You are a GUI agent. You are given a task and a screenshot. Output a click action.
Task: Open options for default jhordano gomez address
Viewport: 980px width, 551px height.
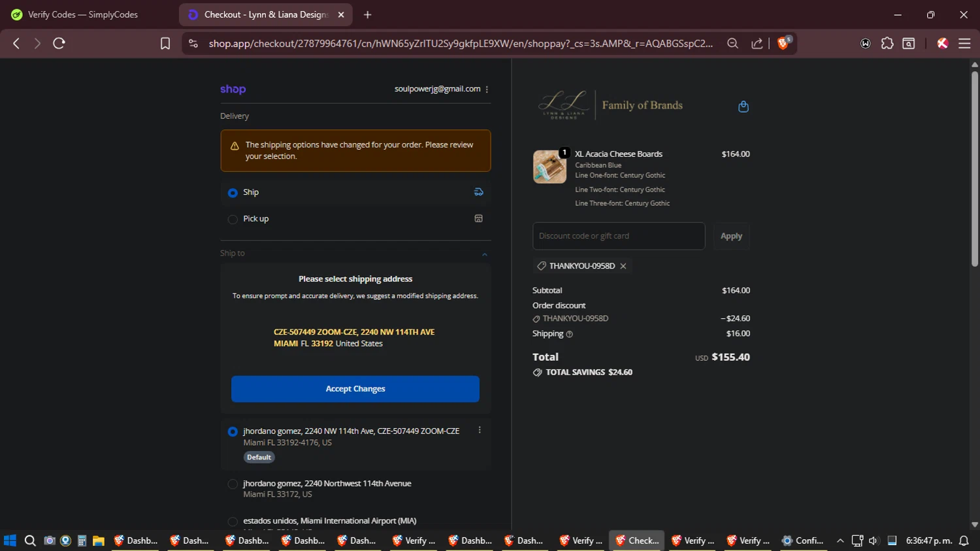coord(480,430)
